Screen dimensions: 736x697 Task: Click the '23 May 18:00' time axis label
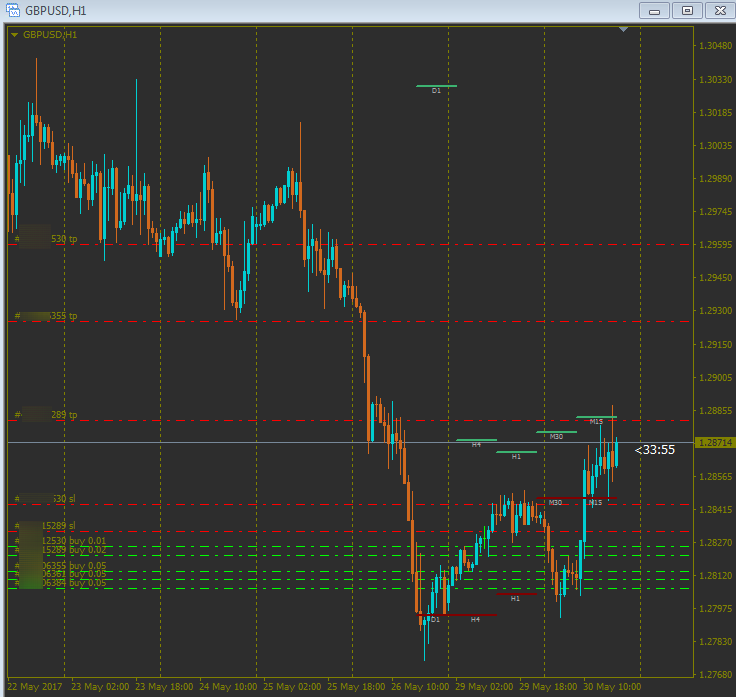click(x=164, y=687)
